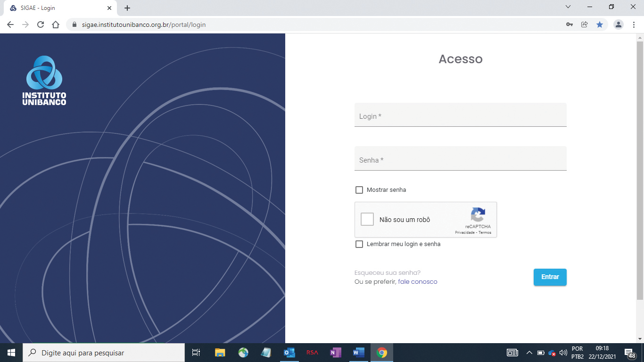Open Word from the taskbar
Viewport: 644px width, 362px height.
[x=359, y=353]
